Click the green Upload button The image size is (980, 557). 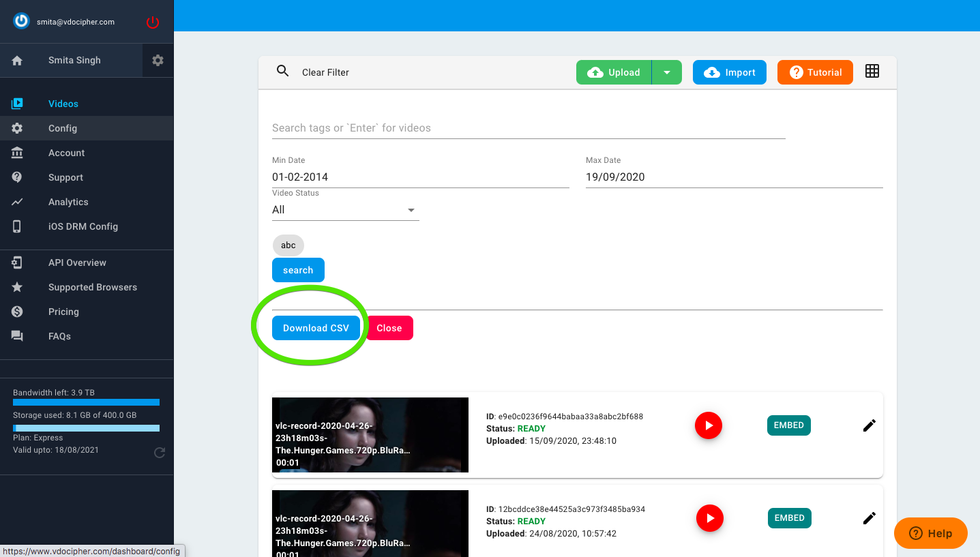click(614, 72)
